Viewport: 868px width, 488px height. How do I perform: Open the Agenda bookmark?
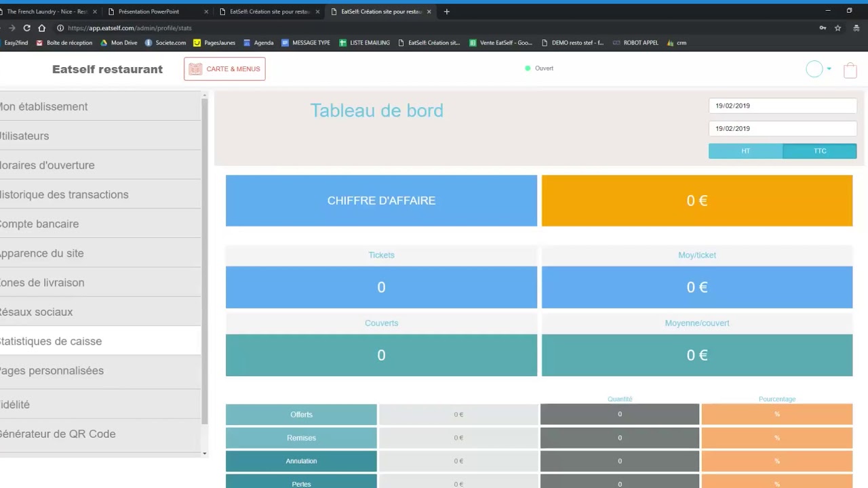(258, 43)
